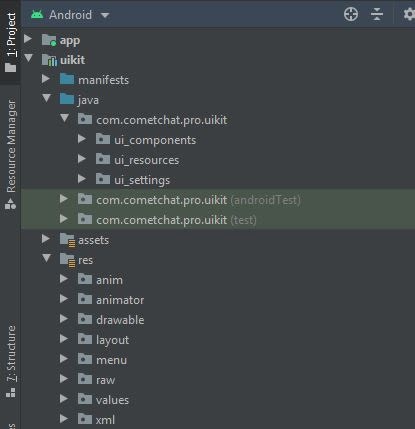
Task: Open the Android view dropdown arrow
Action: click(105, 15)
